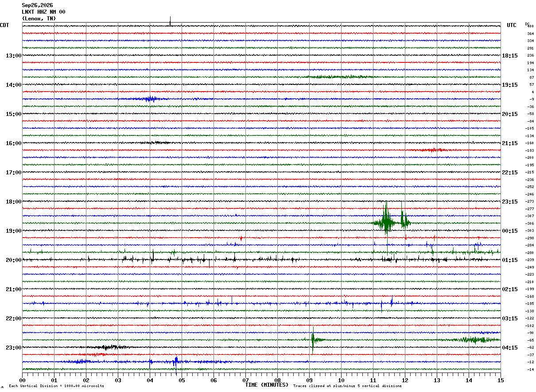536x392 pixels.
Task: Click the minute 15 axis tick label
Action: click(501, 380)
